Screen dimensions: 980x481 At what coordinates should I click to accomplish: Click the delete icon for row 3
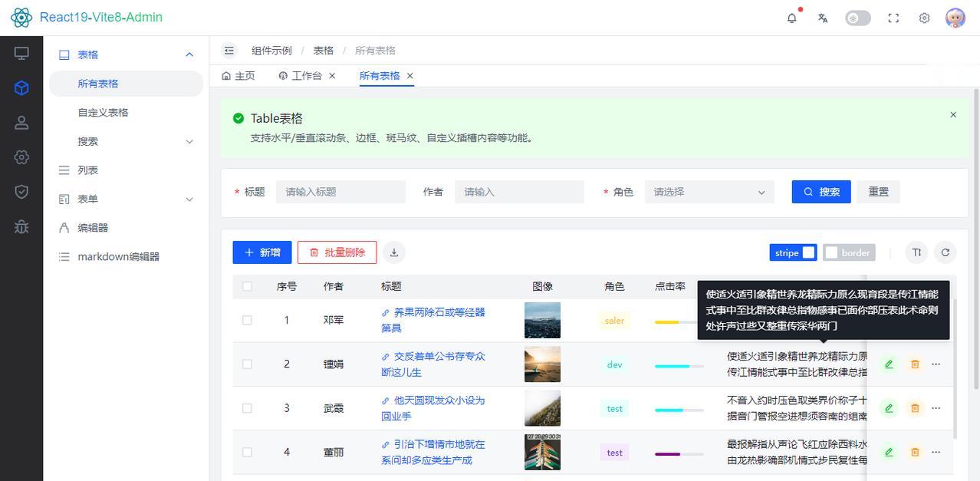tap(915, 408)
